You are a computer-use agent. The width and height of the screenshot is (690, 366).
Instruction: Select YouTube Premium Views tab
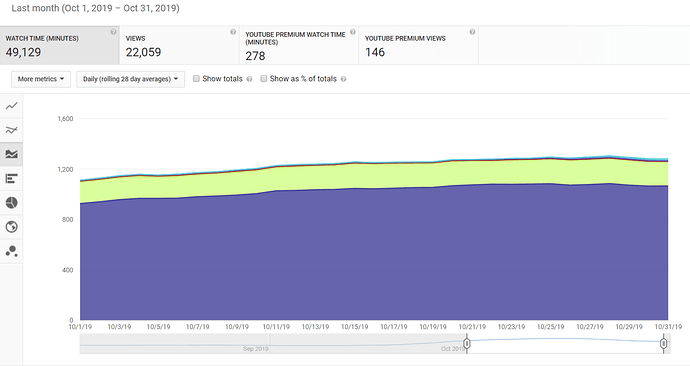tap(418, 45)
